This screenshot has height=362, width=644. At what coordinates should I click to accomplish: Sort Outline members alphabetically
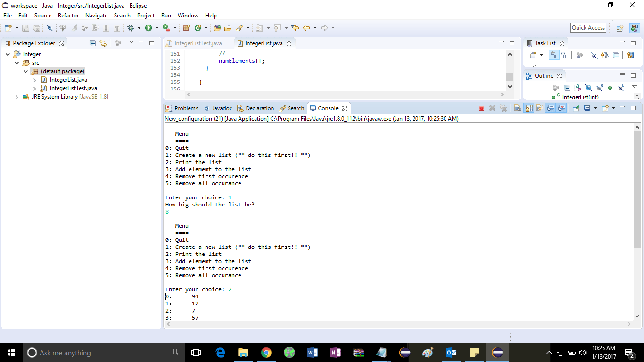[578, 88]
